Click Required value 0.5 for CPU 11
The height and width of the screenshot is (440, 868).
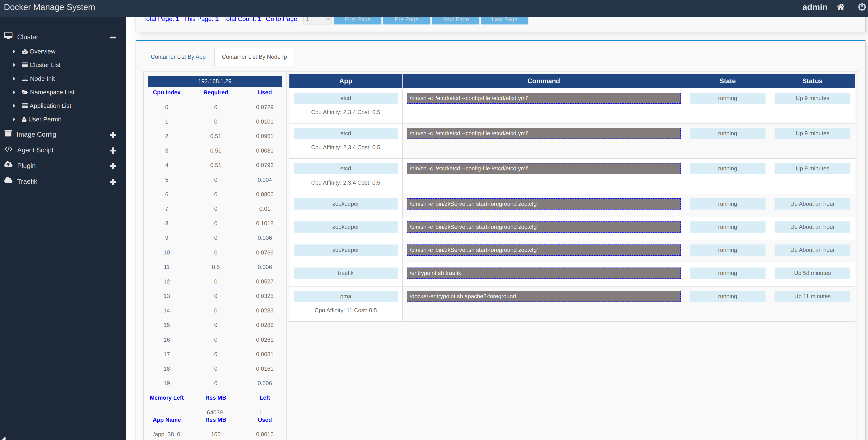point(216,267)
